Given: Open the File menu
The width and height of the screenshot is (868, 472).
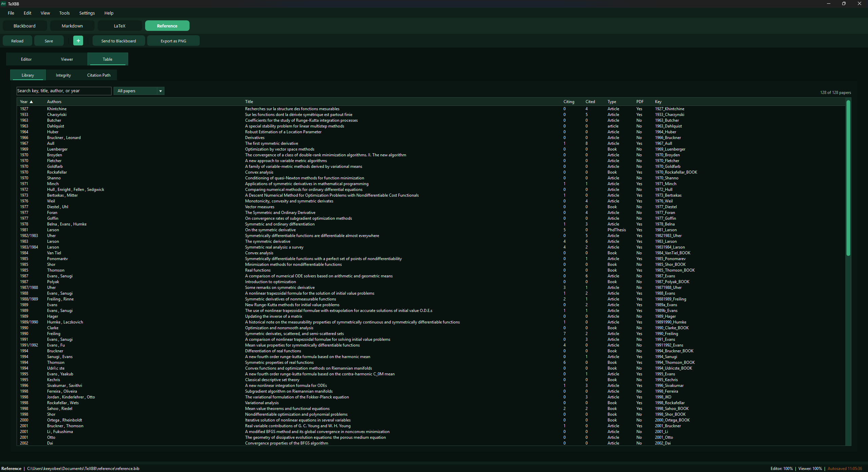Looking at the screenshot, I should coord(11,13).
